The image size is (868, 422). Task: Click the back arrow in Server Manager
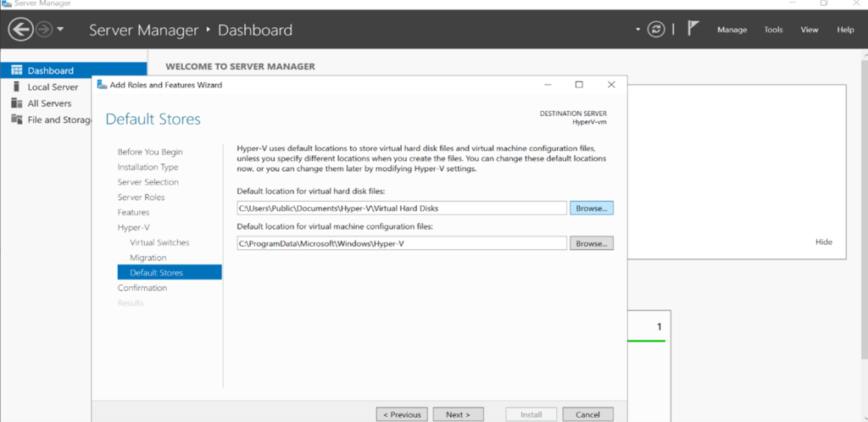pyautogui.click(x=20, y=30)
